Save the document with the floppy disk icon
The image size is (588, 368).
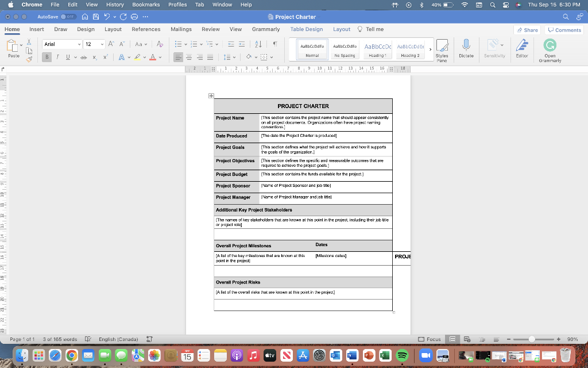click(96, 17)
